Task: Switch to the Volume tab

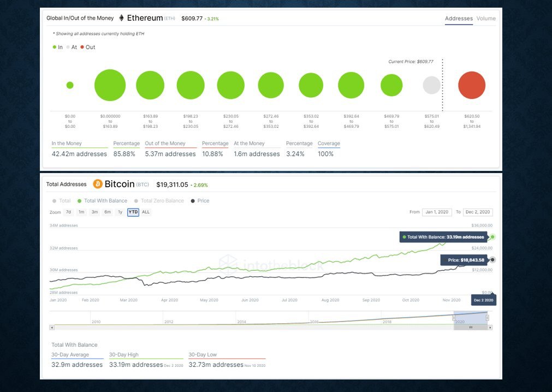Action: coord(486,19)
